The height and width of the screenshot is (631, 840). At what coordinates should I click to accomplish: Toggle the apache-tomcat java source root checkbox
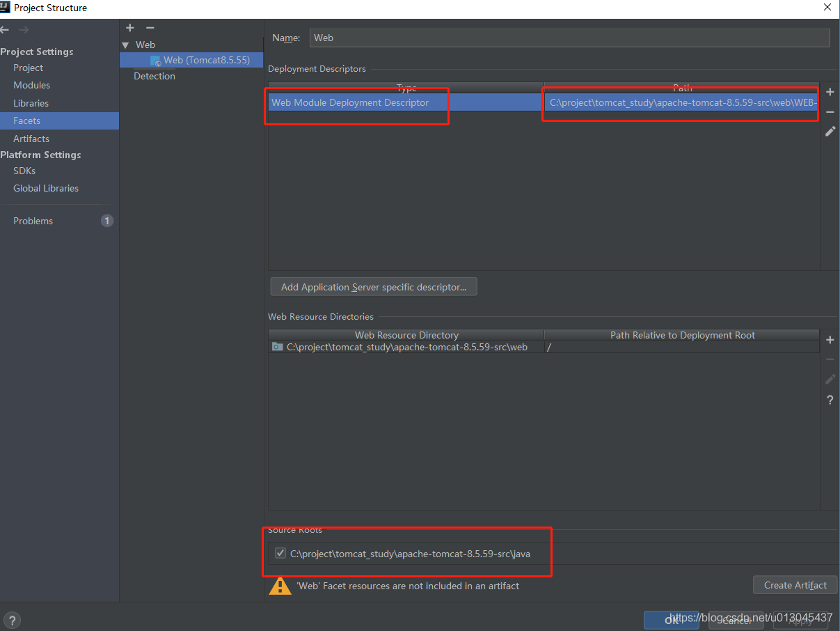[280, 554]
